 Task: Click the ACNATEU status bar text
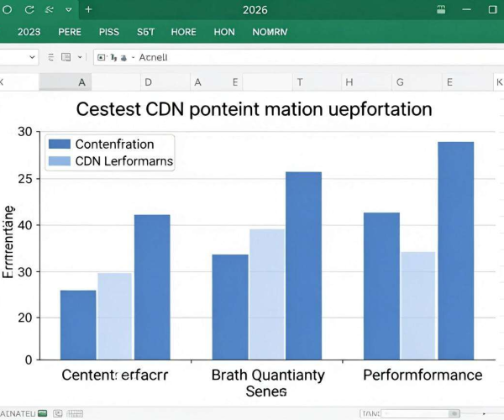point(18,413)
